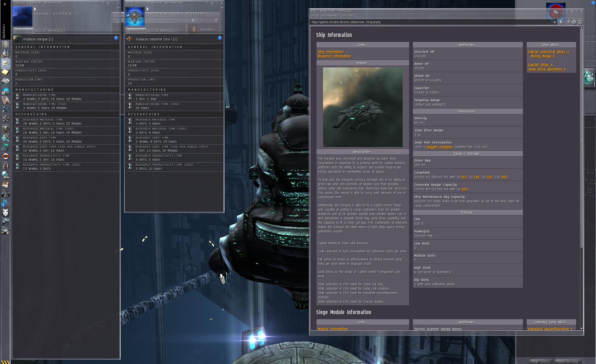Click the browser URL address field
The image size is (596, 364).
431,22
